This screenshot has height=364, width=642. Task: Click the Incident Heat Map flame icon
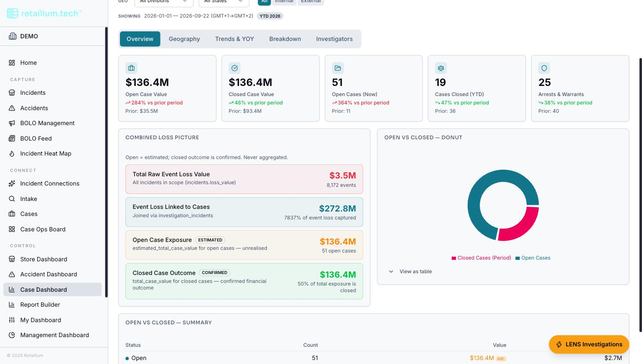(12, 153)
